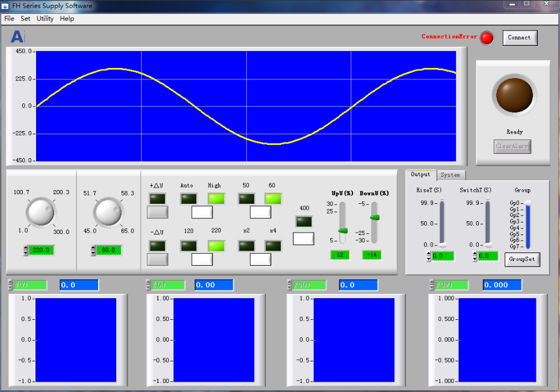Click the voltage field showing 220.0
The image size is (560, 392).
pyautogui.click(x=41, y=250)
